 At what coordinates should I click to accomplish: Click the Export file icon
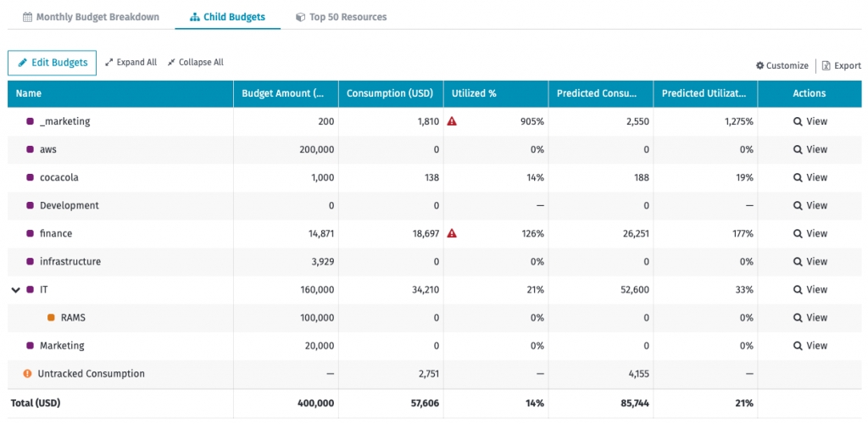826,65
